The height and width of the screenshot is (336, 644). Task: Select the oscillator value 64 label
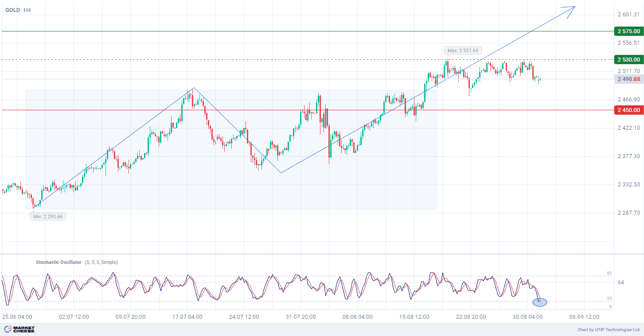point(621,282)
